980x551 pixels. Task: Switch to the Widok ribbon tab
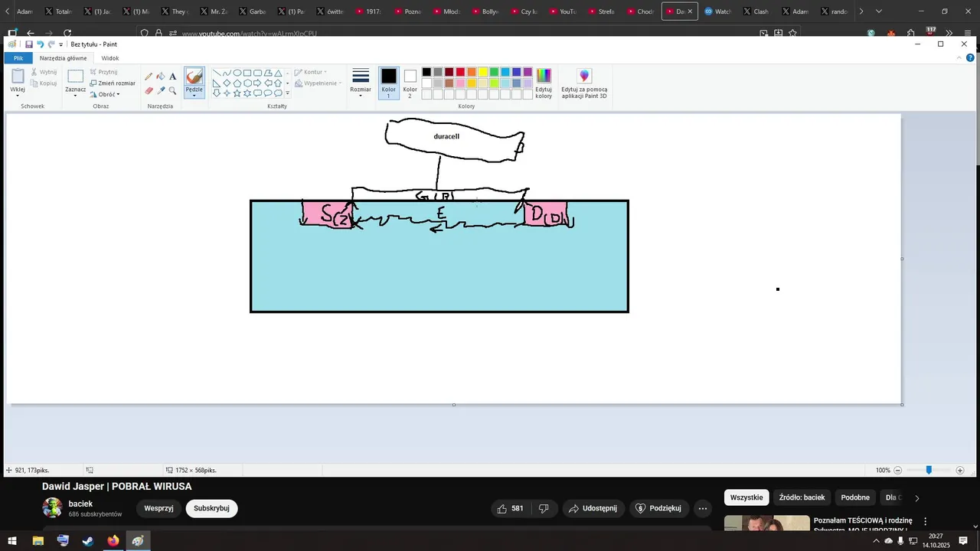click(110, 58)
